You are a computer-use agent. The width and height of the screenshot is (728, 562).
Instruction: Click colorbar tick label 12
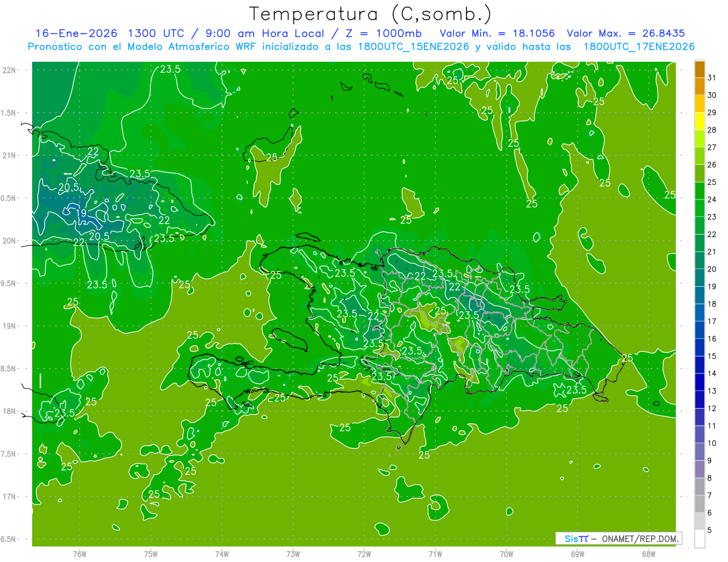pos(712,408)
